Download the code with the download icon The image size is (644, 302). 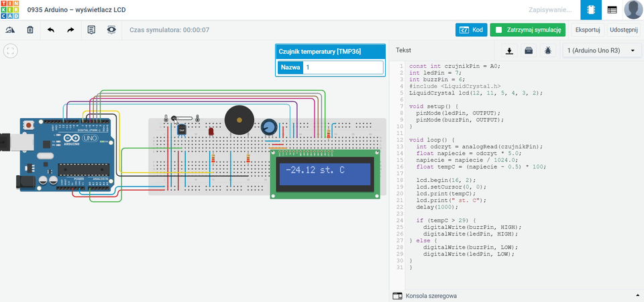click(x=510, y=50)
